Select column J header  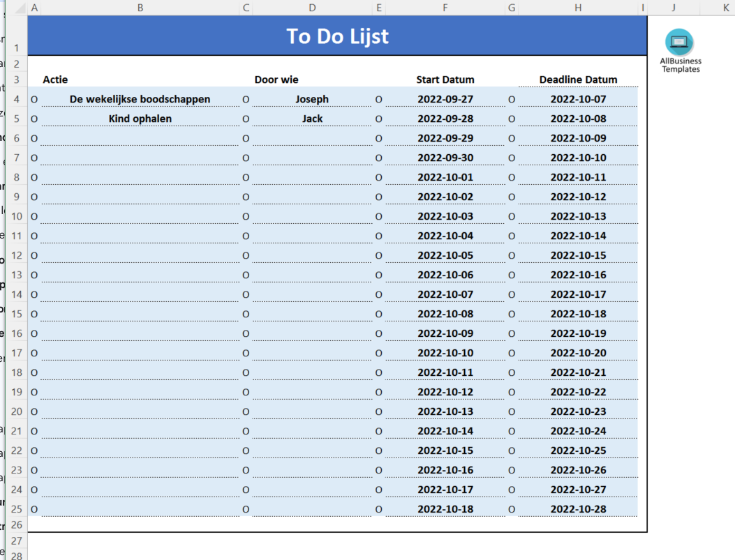tap(674, 8)
